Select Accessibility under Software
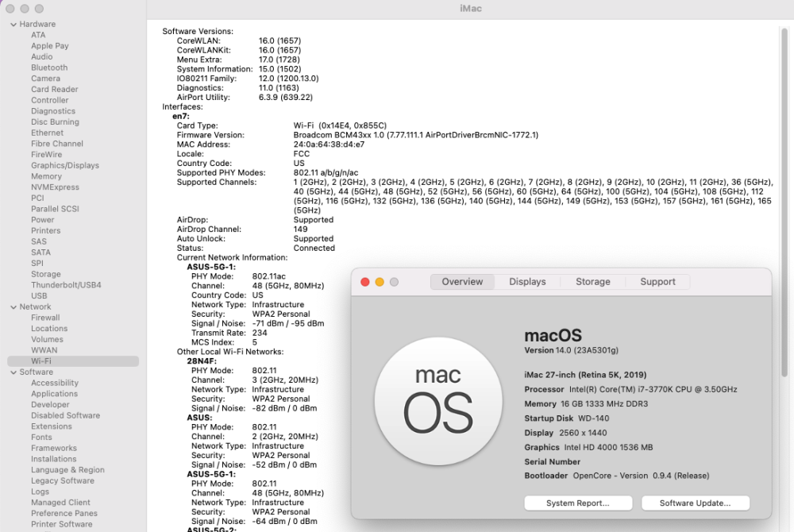 [55, 384]
